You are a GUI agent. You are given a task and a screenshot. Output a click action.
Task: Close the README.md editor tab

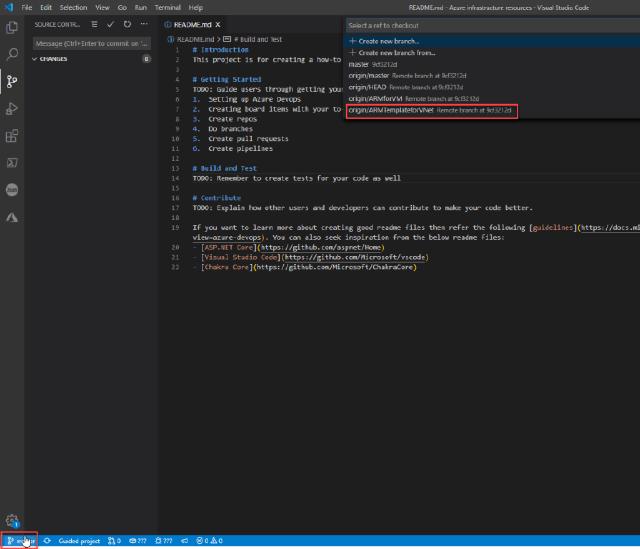click(218, 24)
